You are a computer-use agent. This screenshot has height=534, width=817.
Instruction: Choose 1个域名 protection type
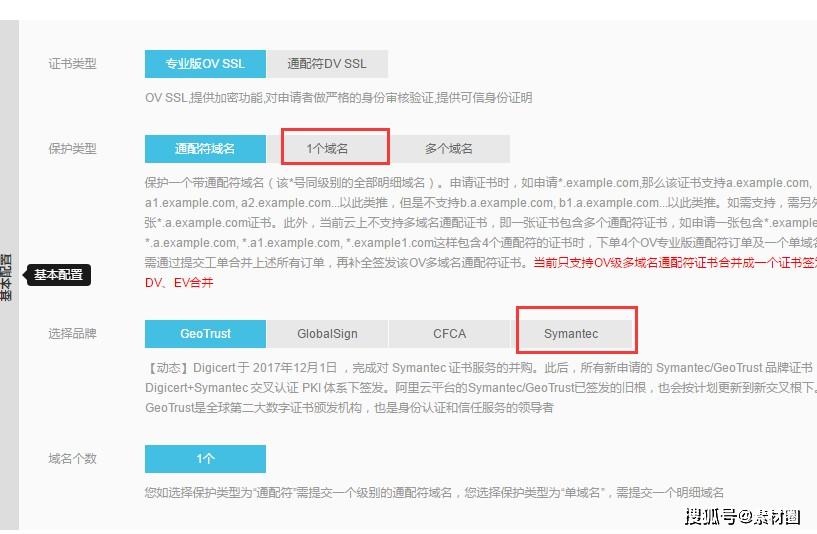pos(327,149)
